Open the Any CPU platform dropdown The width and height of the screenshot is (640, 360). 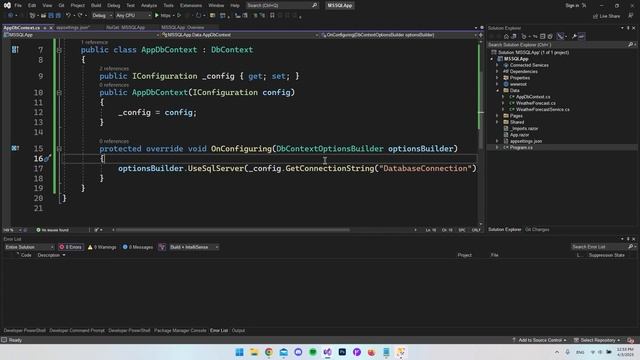[133, 16]
